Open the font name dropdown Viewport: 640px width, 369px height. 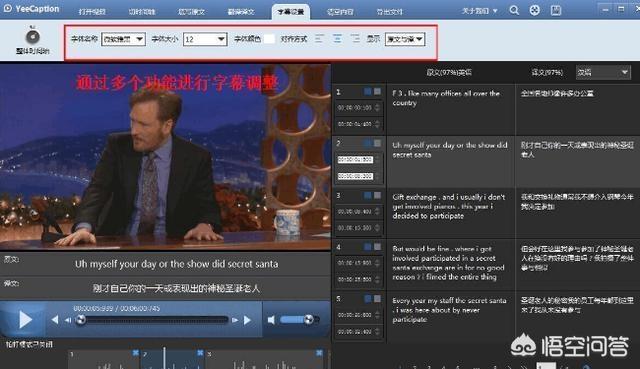tap(123, 39)
